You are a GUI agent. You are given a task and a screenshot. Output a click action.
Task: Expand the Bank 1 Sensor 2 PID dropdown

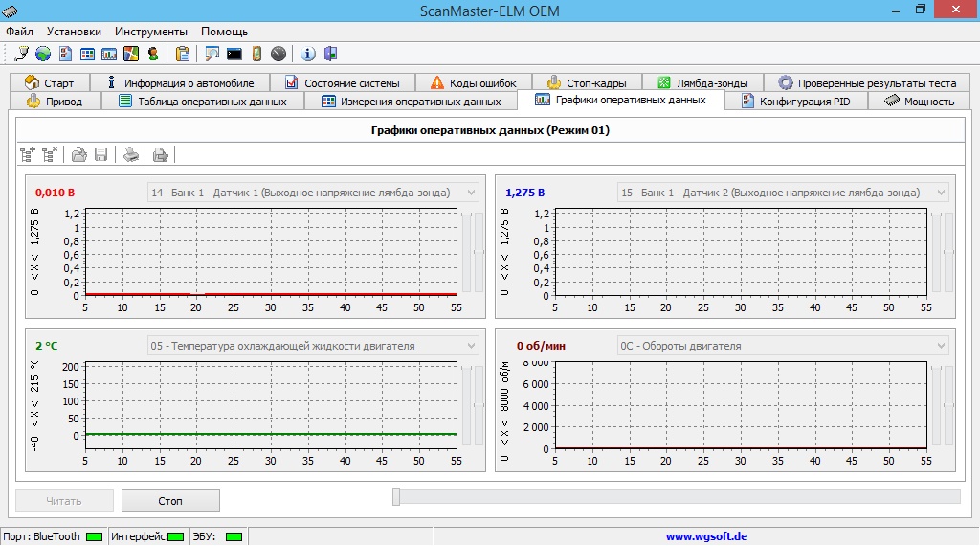(941, 193)
